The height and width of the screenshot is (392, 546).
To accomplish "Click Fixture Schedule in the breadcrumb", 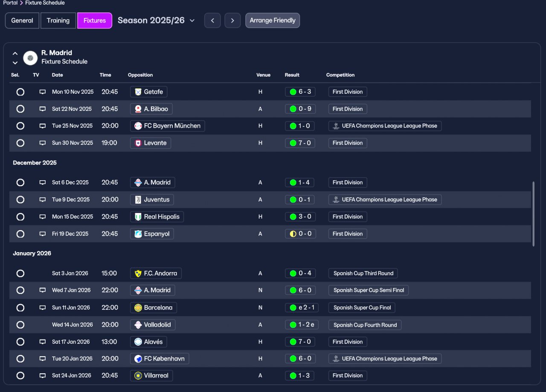I will (x=45, y=3).
